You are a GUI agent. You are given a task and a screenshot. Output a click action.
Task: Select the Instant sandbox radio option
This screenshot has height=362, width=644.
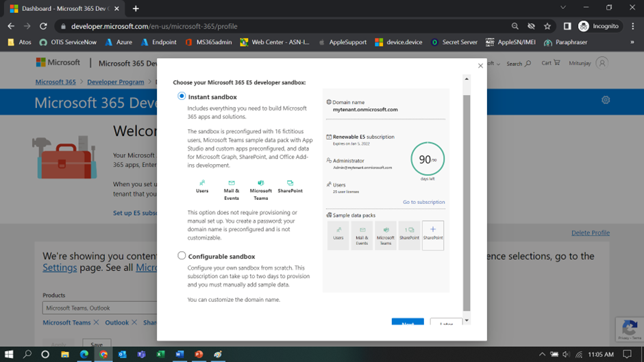pyautogui.click(x=182, y=96)
